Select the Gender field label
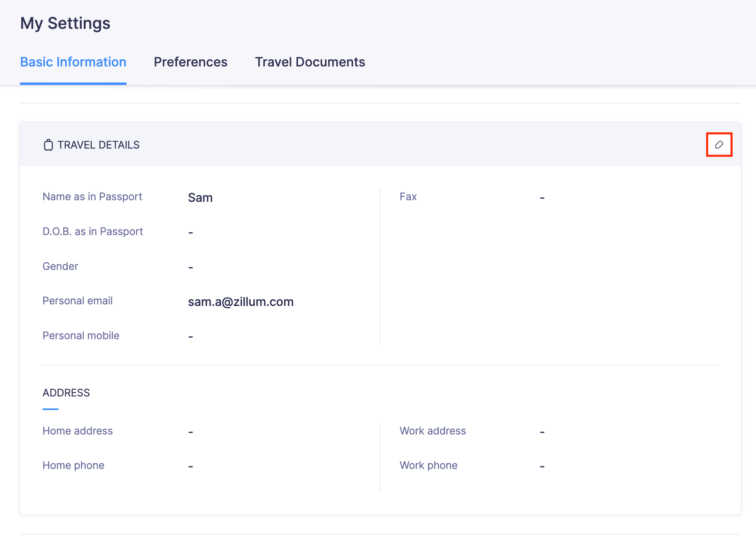 click(x=60, y=266)
